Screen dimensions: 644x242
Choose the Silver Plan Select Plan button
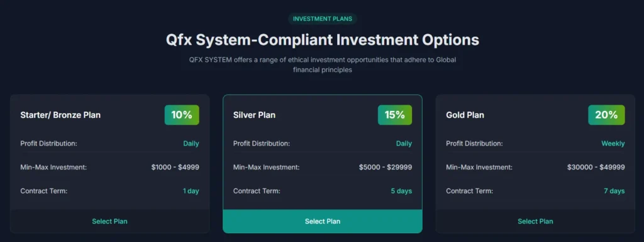(x=323, y=221)
